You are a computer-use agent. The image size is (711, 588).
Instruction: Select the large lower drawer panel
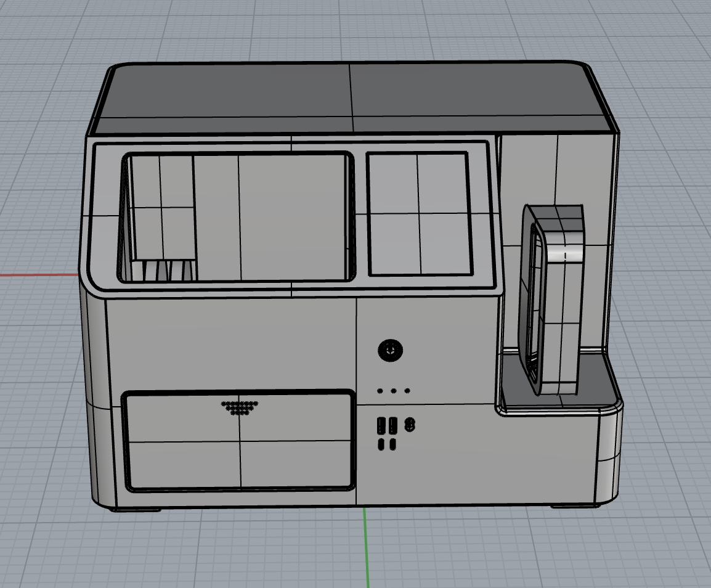coord(240,441)
